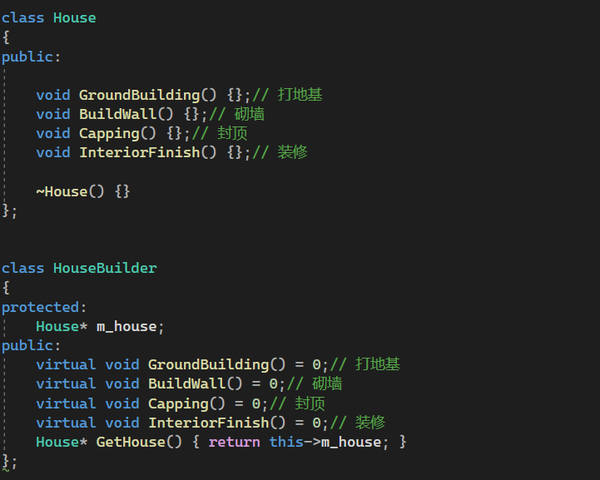Click the public keyword inside HouseBuilder class
The image size is (600, 480).
[27, 346]
